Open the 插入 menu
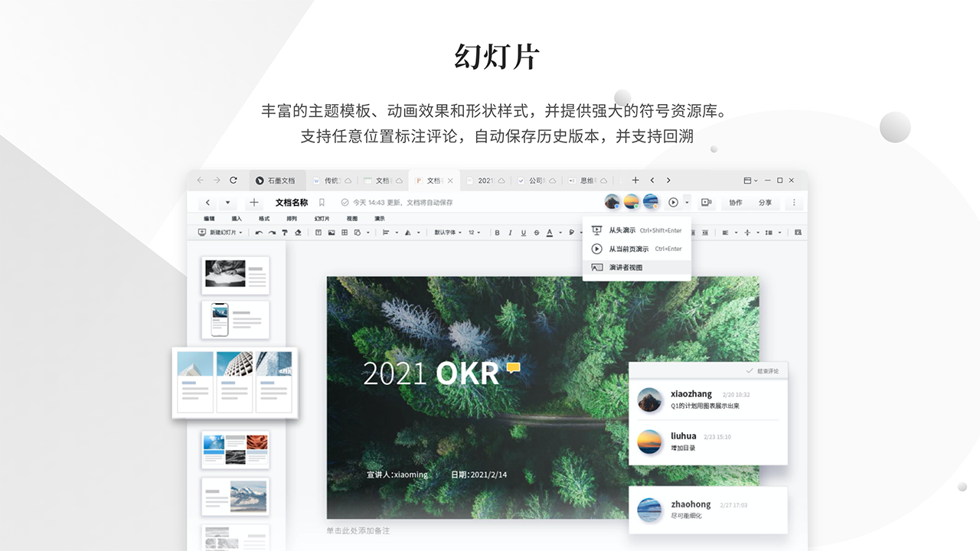This screenshot has width=980, height=551. pyautogui.click(x=237, y=219)
